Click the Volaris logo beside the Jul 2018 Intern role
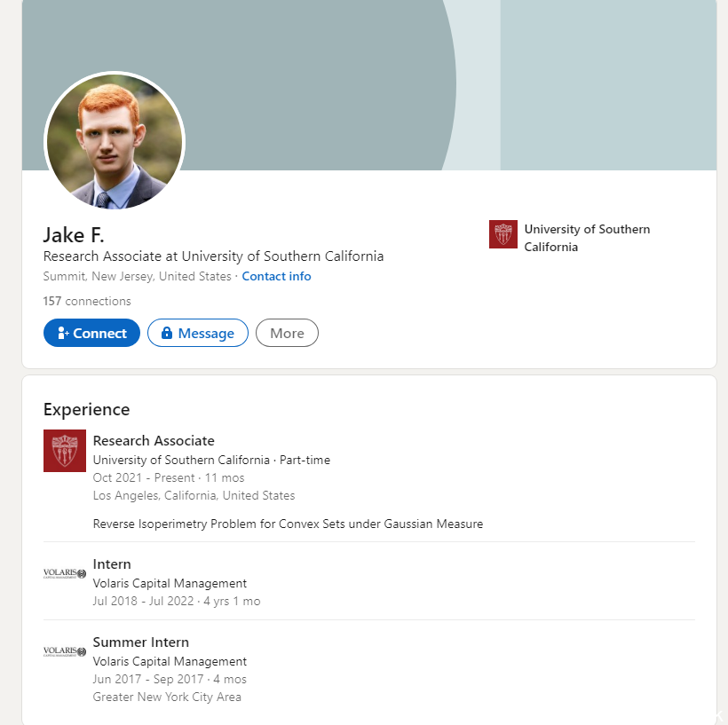Viewport: 728px width, 725px height. (x=65, y=574)
